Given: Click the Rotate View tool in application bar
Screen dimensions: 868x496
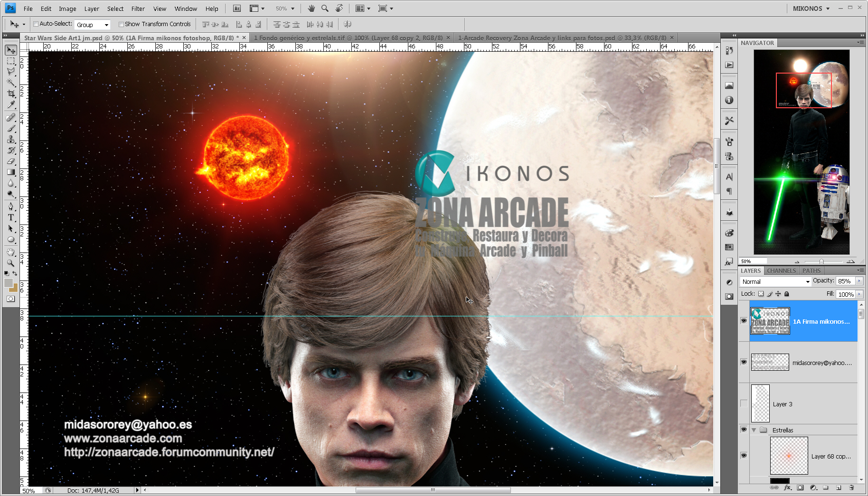Looking at the screenshot, I should [x=339, y=9].
